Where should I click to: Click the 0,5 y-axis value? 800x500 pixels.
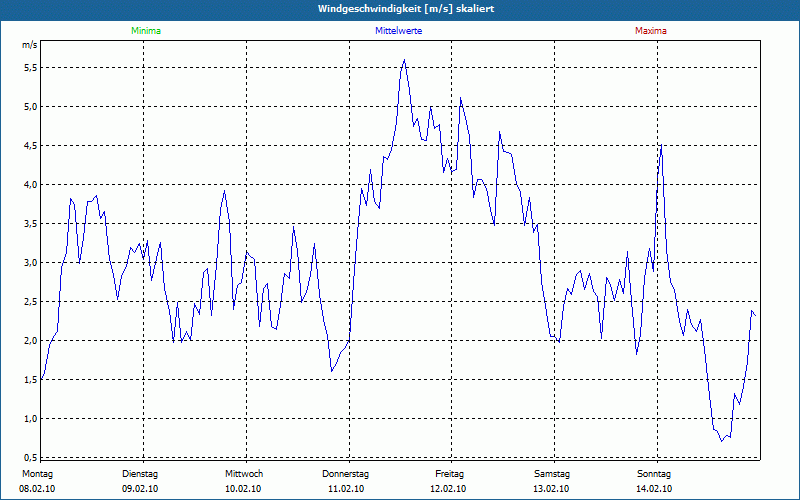tap(31, 457)
